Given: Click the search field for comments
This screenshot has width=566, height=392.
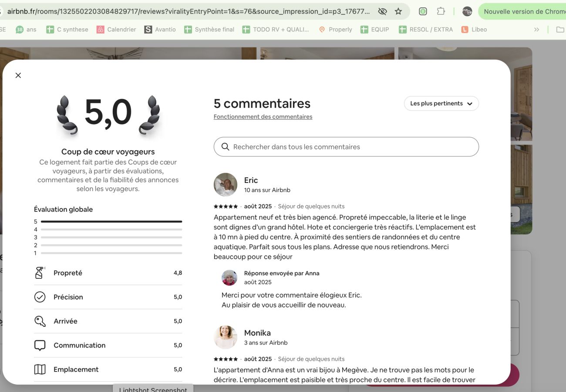Looking at the screenshot, I should pos(346,147).
